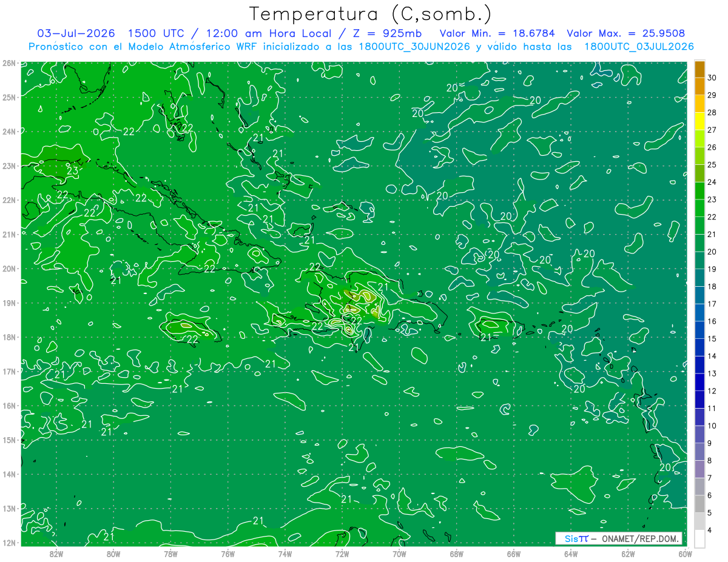Click the 14N latitude axis label
The height and width of the screenshot is (562, 728).
point(8,474)
